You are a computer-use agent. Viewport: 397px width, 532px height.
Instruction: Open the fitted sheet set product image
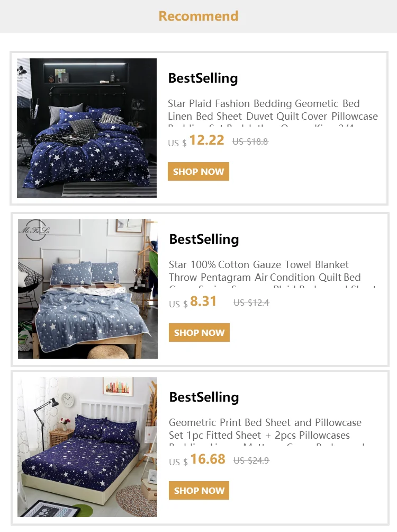click(x=87, y=447)
